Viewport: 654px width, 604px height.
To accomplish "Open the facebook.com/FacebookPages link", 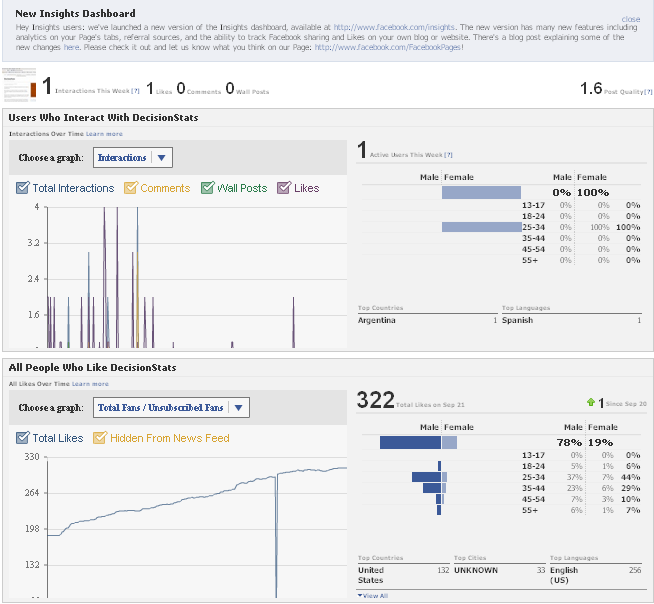I will pyautogui.click(x=387, y=47).
